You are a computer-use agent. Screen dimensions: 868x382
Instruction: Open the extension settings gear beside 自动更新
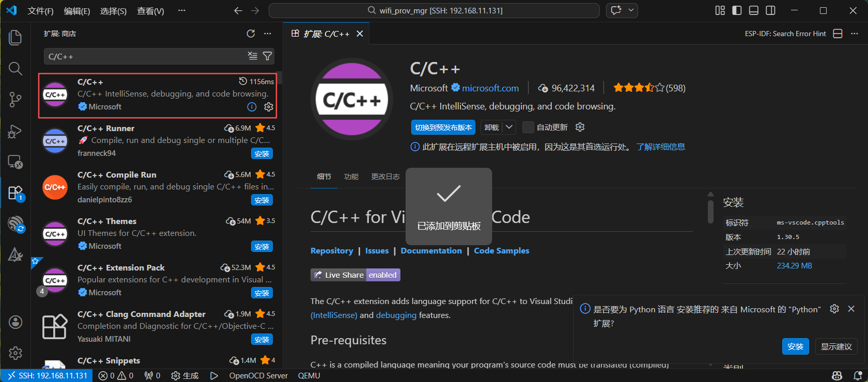pos(580,127)
